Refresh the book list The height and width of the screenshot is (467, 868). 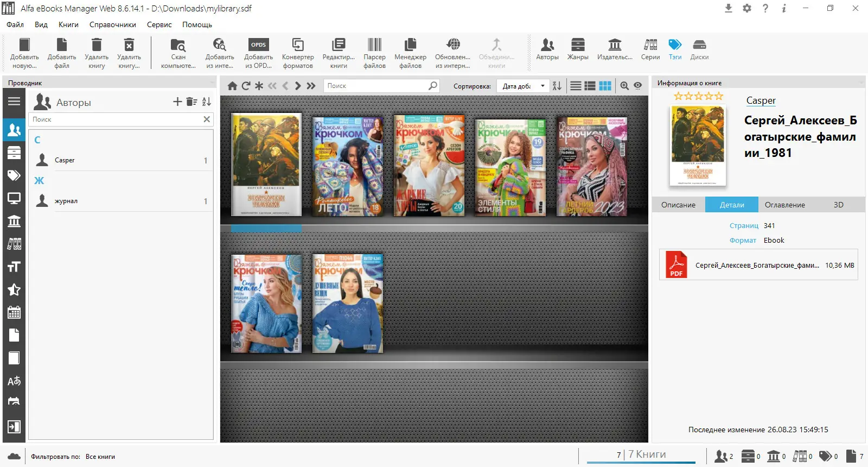coord(246,86)
